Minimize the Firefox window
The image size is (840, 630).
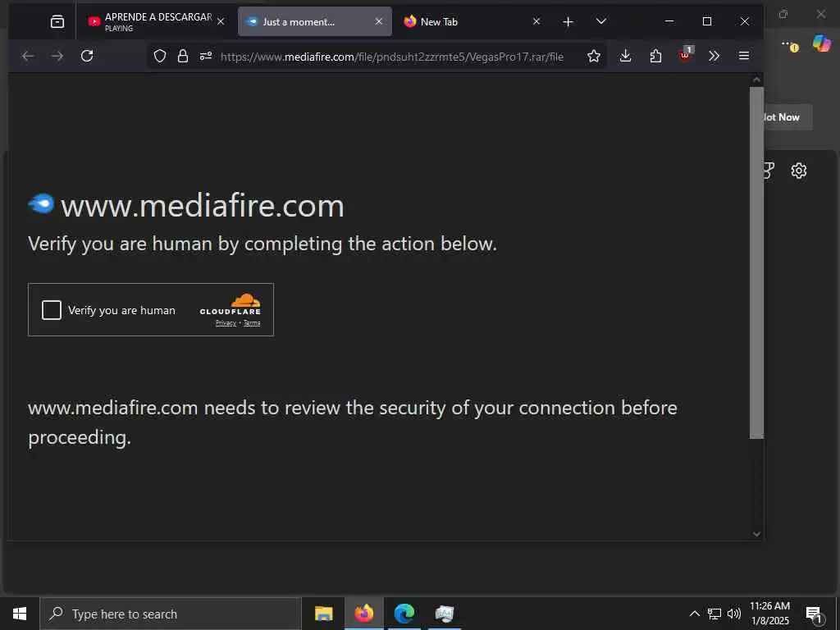click(669, 21)
